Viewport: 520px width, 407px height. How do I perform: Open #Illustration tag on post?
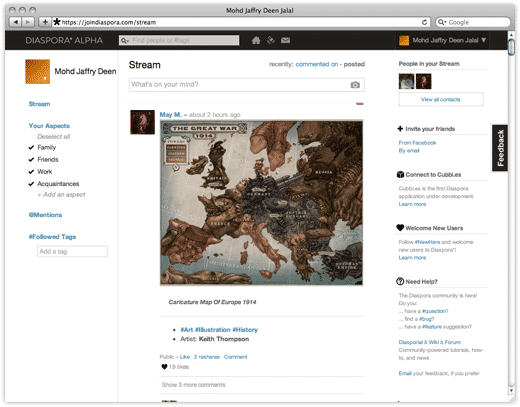[213, 330]
